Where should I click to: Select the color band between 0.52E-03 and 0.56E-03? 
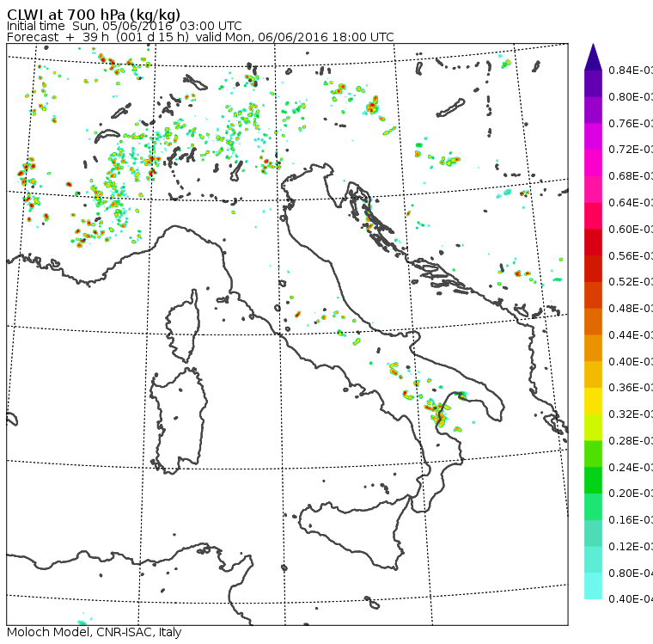(x=593, y=269)
